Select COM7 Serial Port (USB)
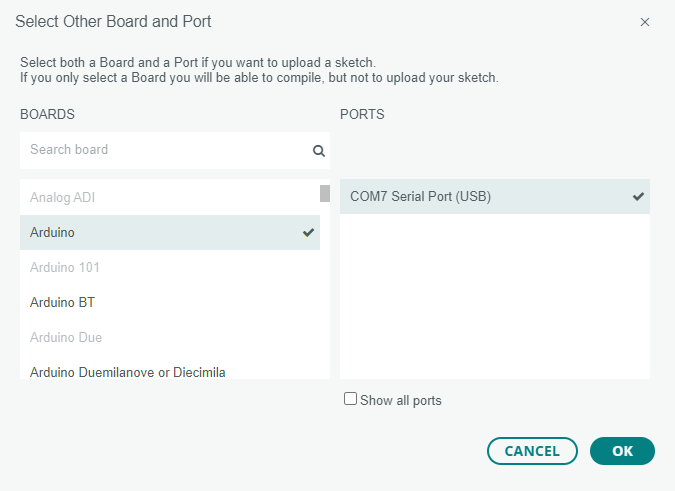The height and width of the screenshot is (491, 675). 495,196
